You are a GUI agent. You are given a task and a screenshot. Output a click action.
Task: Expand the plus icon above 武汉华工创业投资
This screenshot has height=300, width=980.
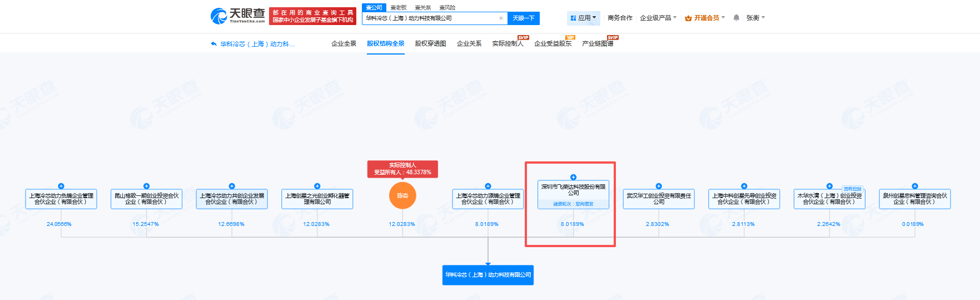[659, 186]
